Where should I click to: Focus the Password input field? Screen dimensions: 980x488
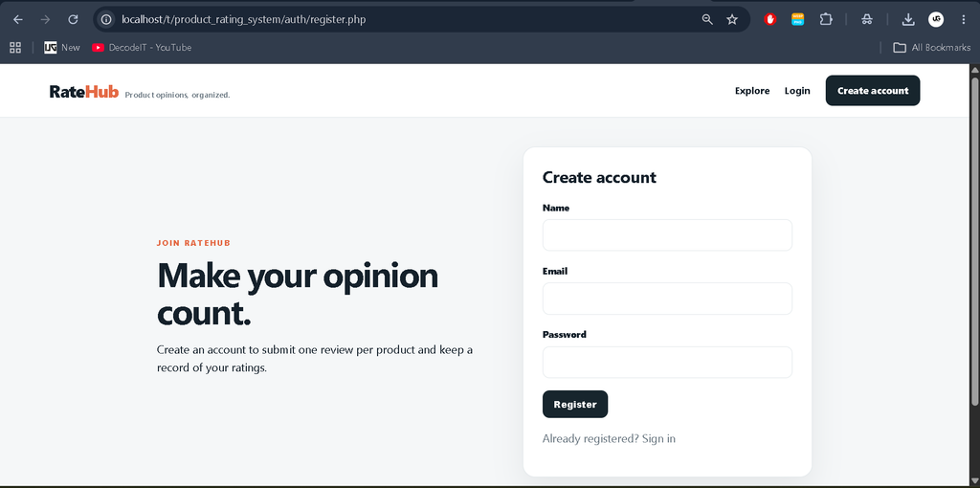coord(667,363)
